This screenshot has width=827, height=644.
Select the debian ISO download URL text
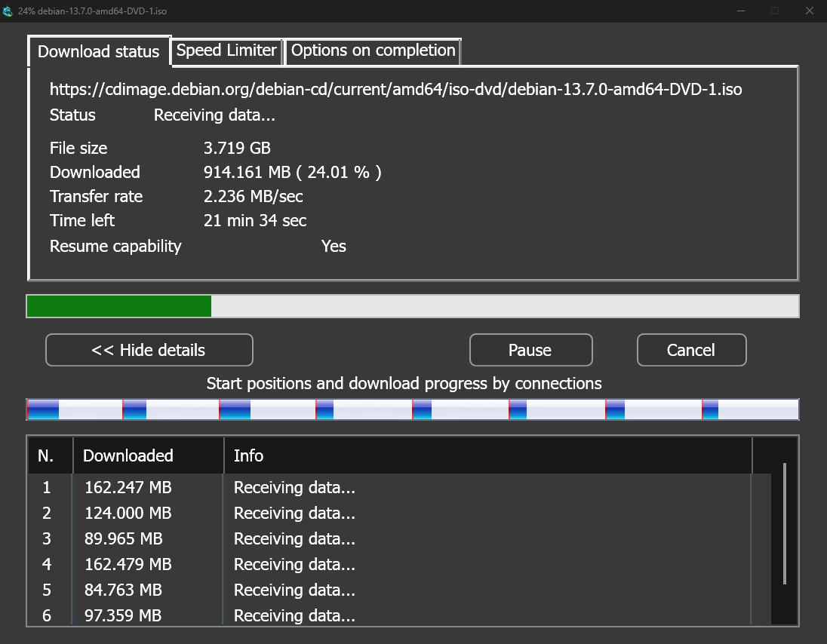coord(395,89)
